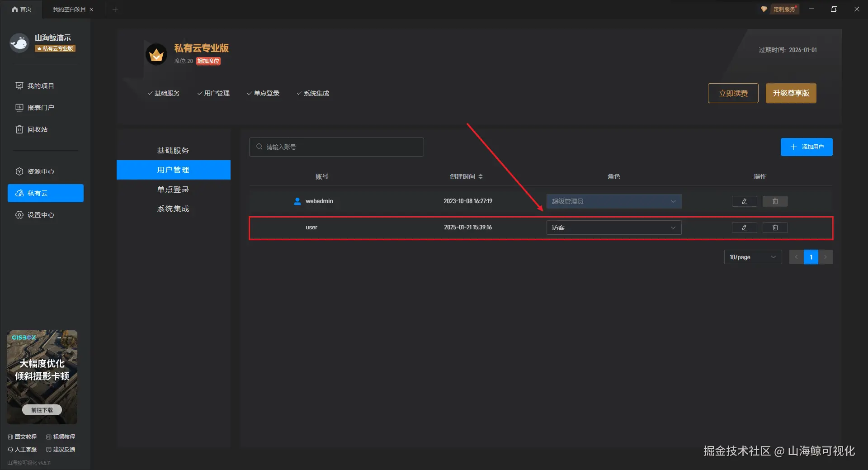The height and width of the screenshot is (470, 868).
Task: Open the GISBox advertisement thumbnail
Action: (x=42, y=377)
